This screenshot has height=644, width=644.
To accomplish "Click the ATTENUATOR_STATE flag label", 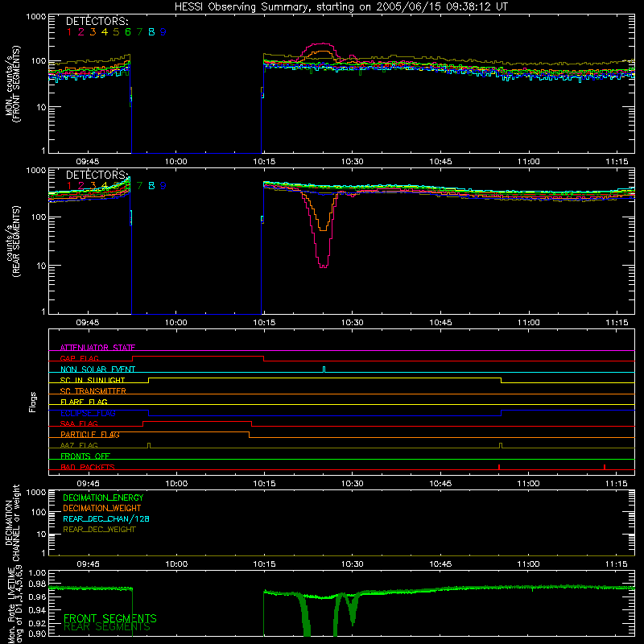I will pos(97,348).
